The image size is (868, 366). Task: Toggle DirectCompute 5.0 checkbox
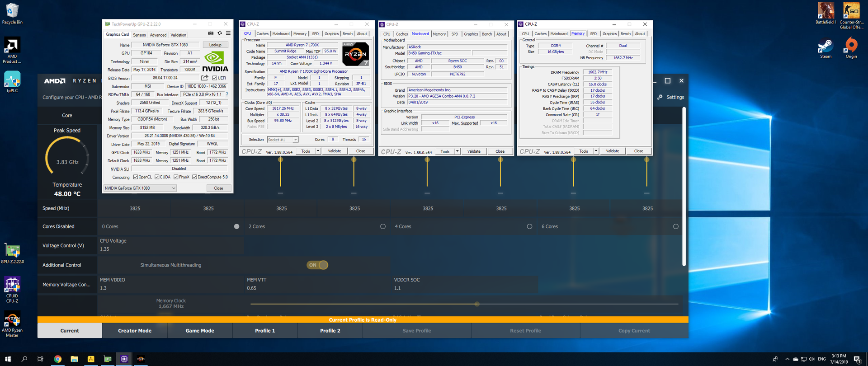click(x=194, y=177)
